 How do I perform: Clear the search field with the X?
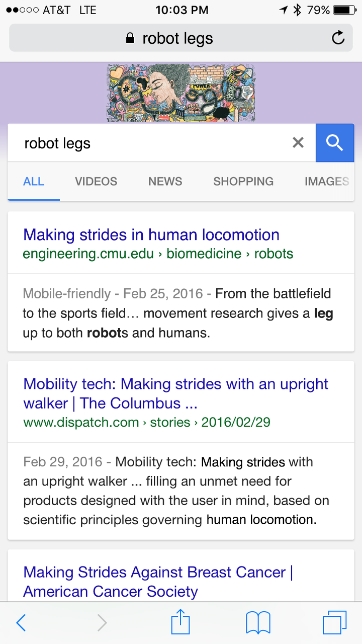coord(298,143)
